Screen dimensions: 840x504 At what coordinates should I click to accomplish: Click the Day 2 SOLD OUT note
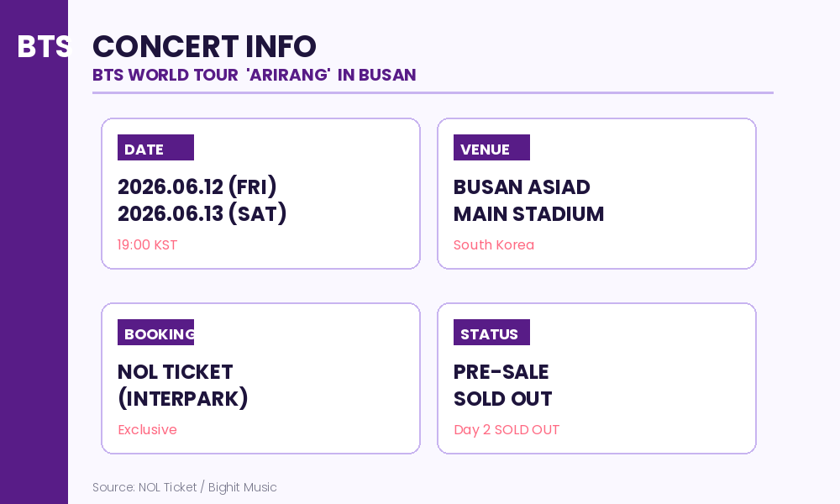(x=507, y=429)
